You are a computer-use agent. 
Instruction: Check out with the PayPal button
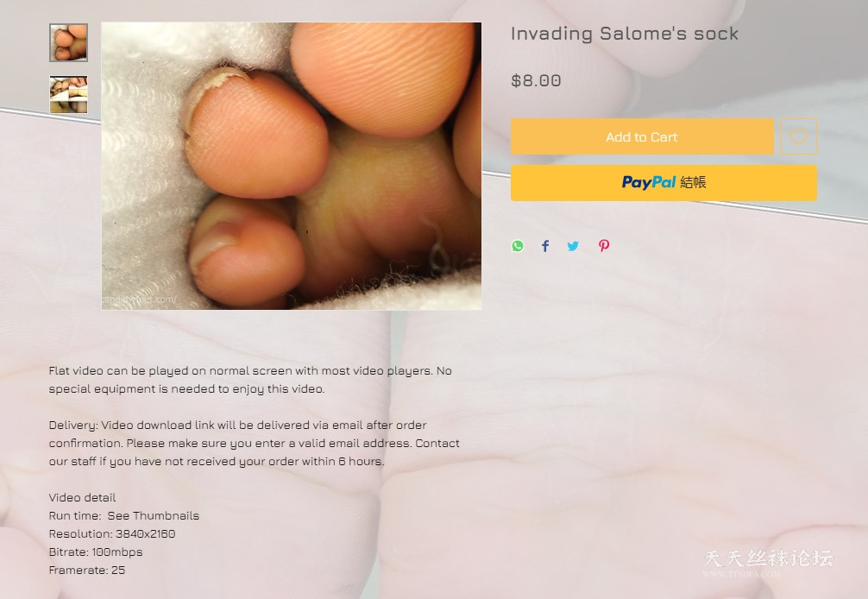click(x=664, y=183)
